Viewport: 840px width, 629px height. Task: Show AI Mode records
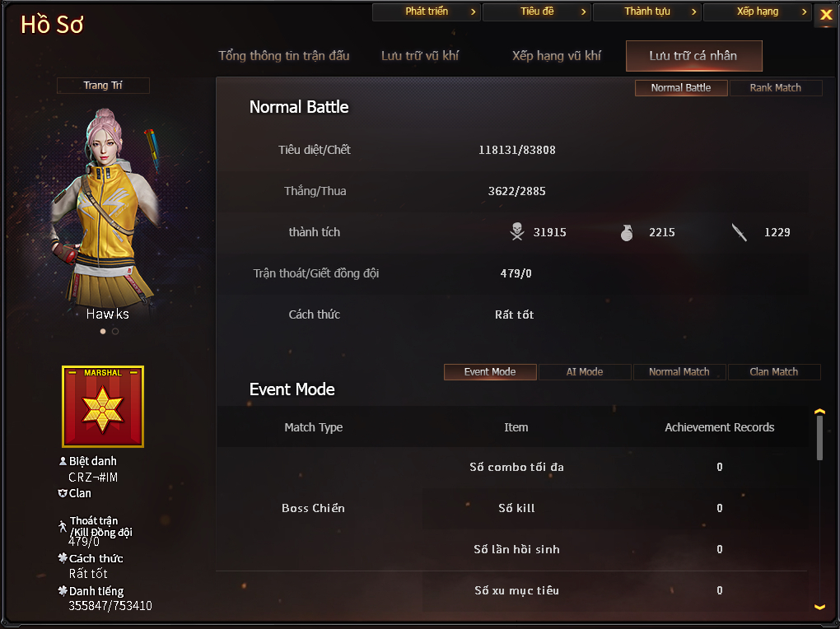pyautogui.click(x=585, y=372)
